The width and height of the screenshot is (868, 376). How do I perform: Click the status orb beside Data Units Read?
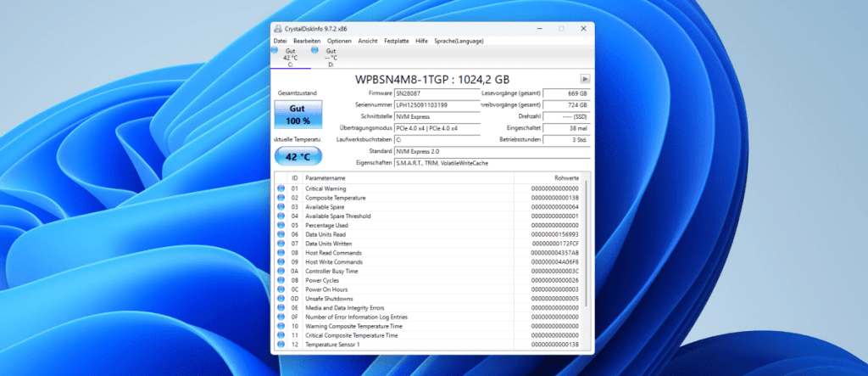[281, 234]
